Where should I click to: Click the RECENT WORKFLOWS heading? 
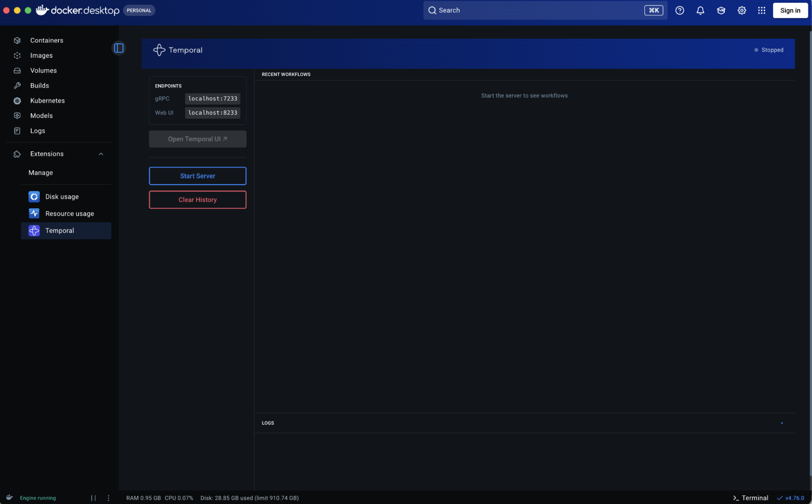tap(286, 74)
